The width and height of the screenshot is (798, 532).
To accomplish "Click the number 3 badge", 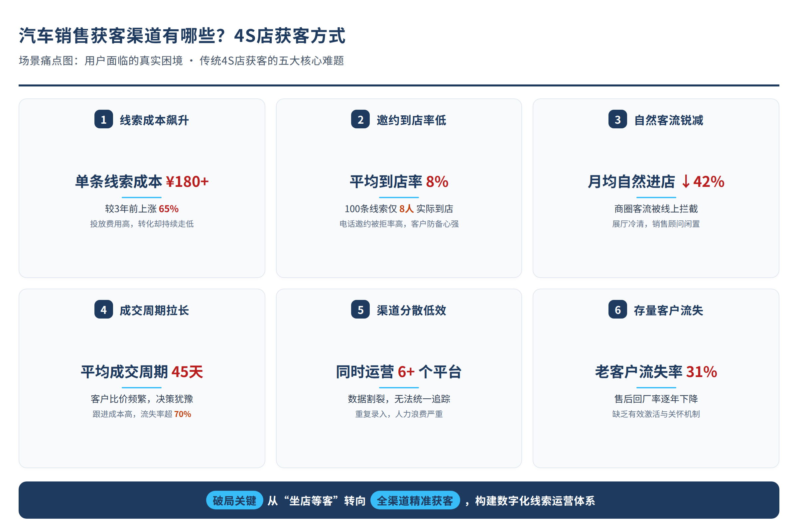I will click(617, 119).
